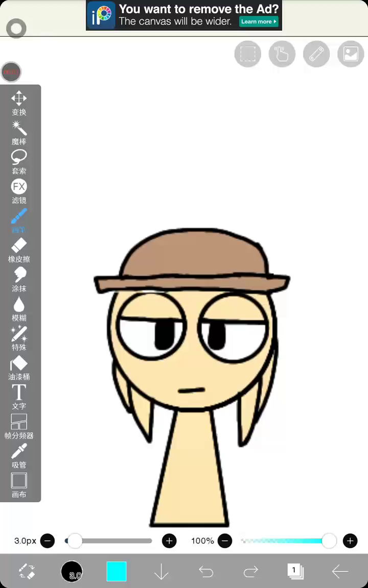Increase brush size with plus button
The width and height of the screenshot is (368, 588).
click(x=169, y=541)
